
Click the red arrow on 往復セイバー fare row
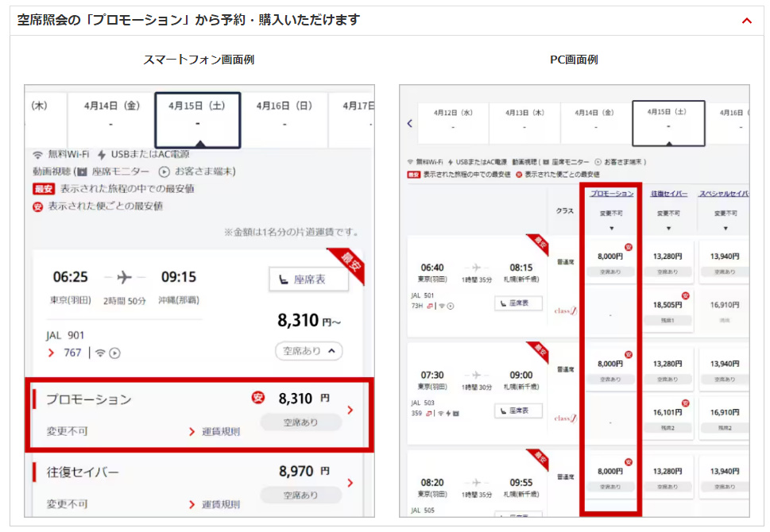click(x=350, y=483)
